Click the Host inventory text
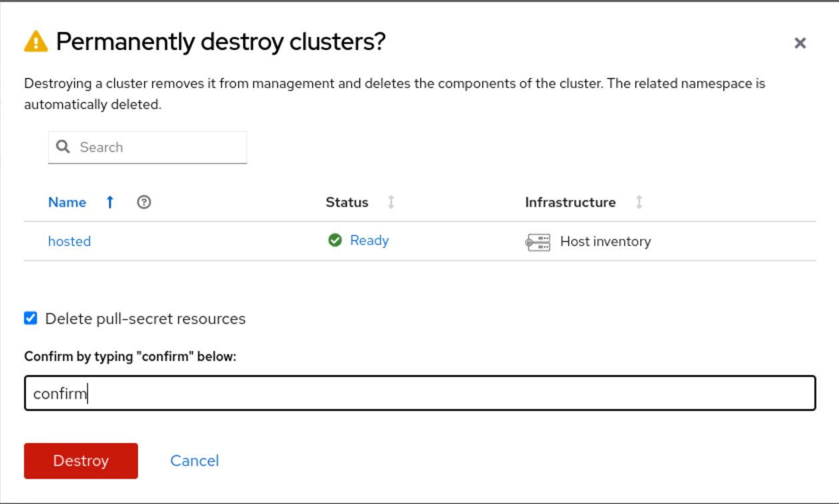 tap(606, 241)
